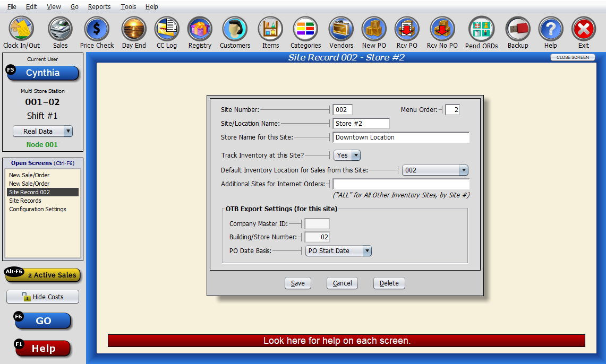Click the Node 001 label
The width and height of the screenshot is (606, 364).
(42, 144)
